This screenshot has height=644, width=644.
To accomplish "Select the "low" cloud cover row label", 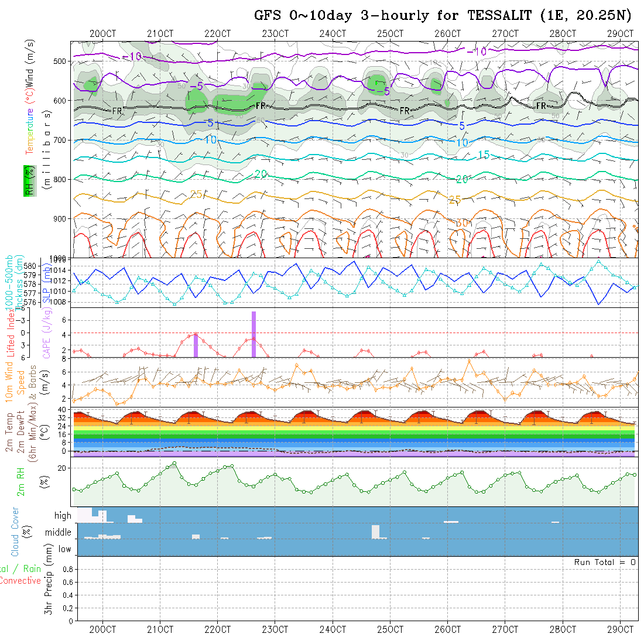I will click(x=64, y=549).
